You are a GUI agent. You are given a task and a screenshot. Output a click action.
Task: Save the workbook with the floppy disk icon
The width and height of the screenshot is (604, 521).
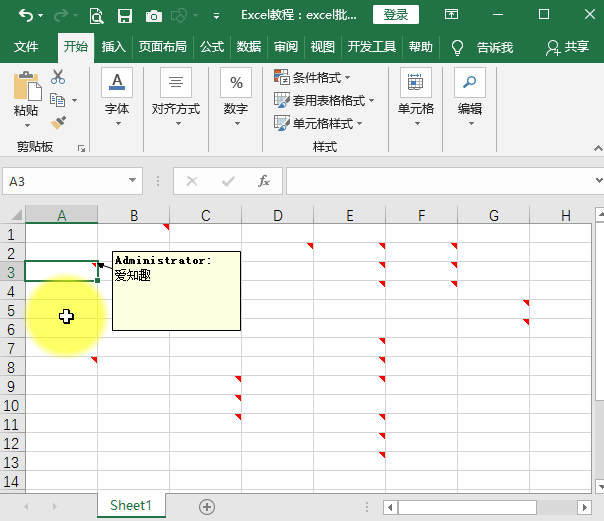(124, 16)
